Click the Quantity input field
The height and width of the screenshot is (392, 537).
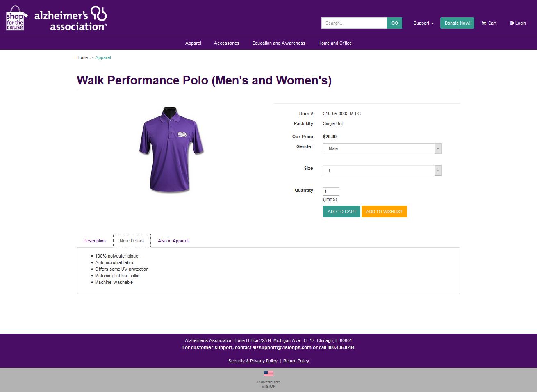coord(330,191)
